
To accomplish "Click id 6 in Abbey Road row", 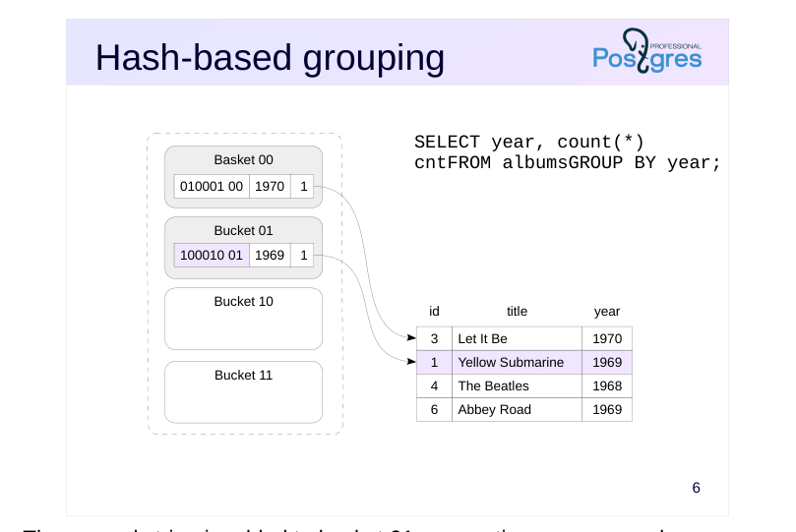I will [x=434, y=410].
